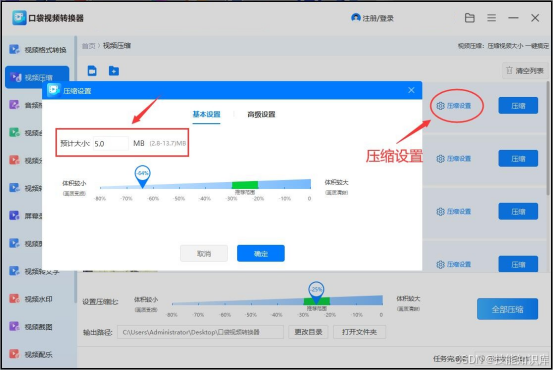Click the add folder icon in toolbar
The image size is (553, 371).
pyautogui.click(x=114, y=71)
